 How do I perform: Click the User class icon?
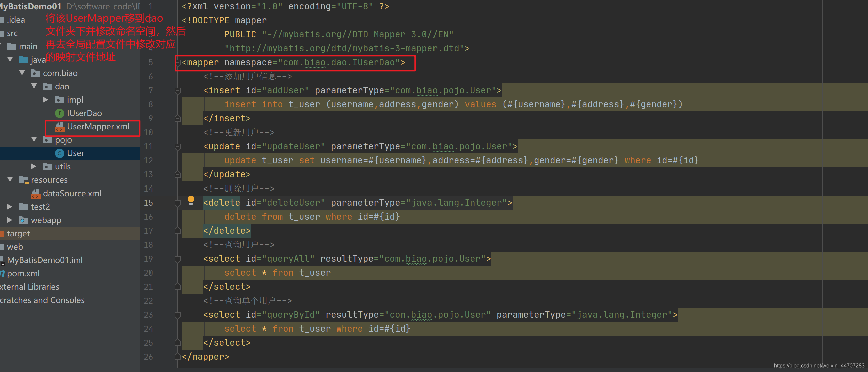point(60,153)
